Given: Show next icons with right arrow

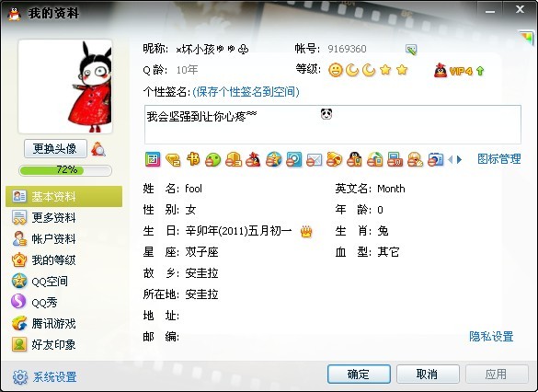Looking at the screenshot, I should [460, 159].
